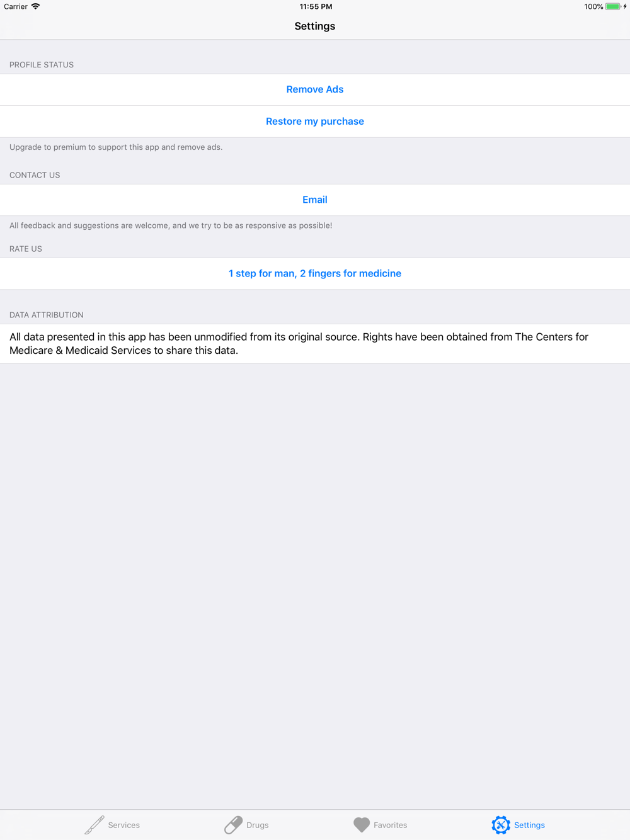Click the 11:55 PM clock in the status bar
Screen dimensions: 630x840
point(316,6)
